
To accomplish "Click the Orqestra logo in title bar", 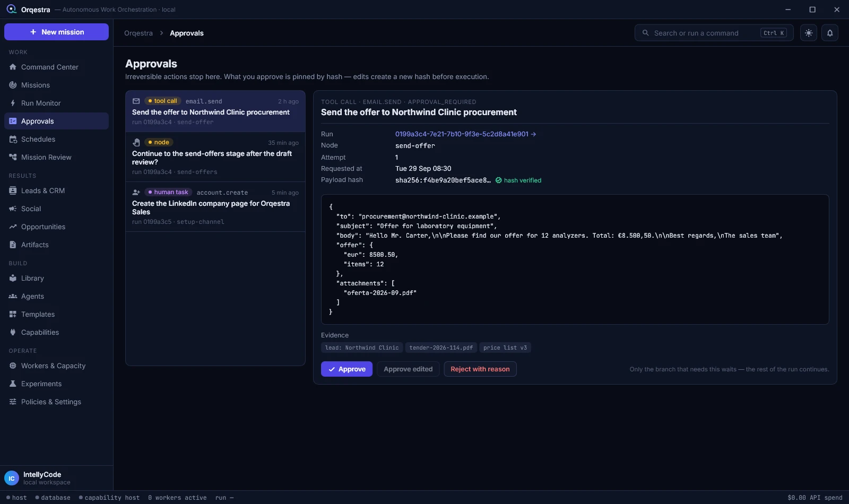I will click(x=11, y=9).
